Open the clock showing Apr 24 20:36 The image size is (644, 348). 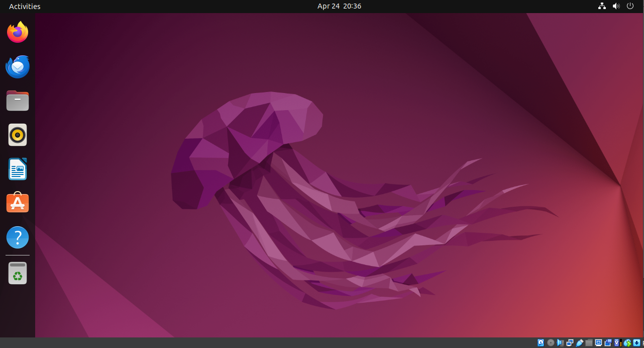(339, 6)
